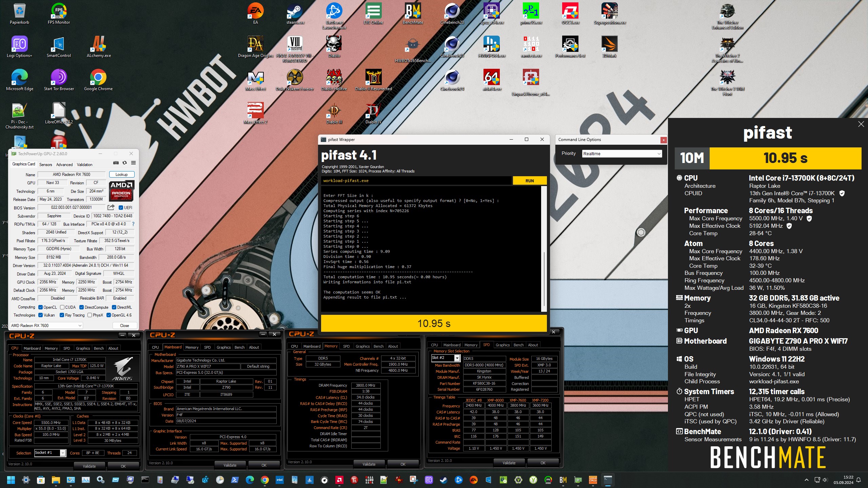Toggle DirectML checkbox in GPU-Z
This screenshot has height=488, width=868.
(114, 307)
